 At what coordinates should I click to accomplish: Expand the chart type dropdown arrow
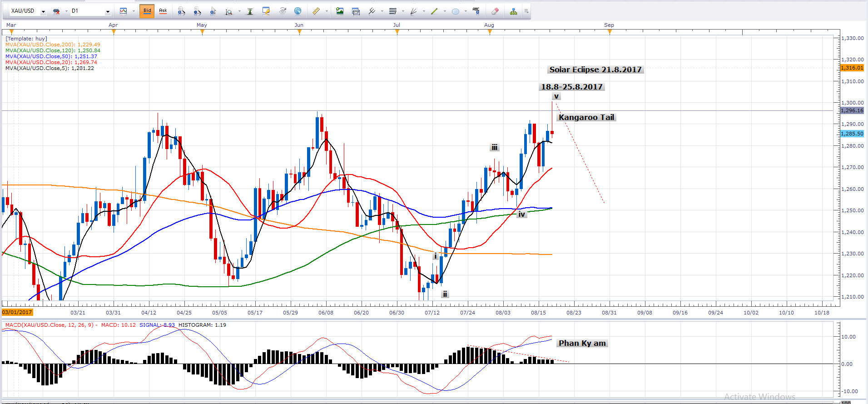coord(134,11)
